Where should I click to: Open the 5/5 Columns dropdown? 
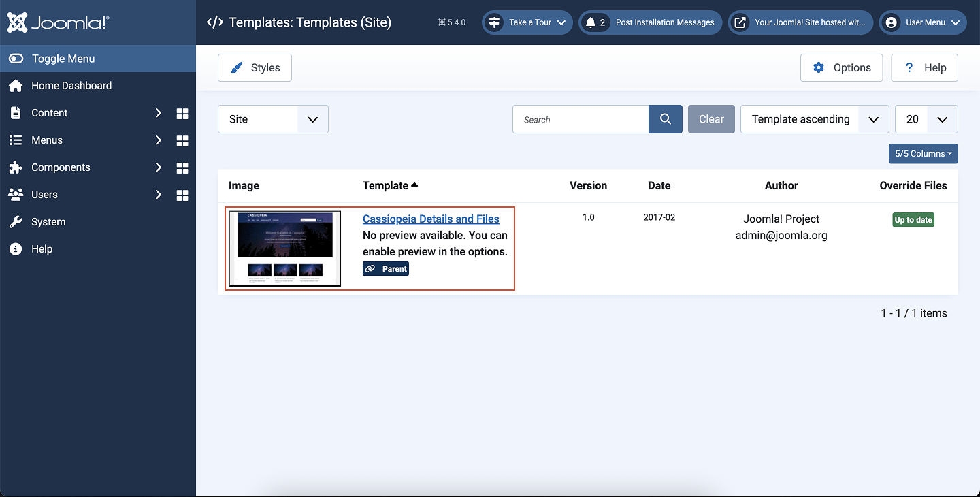924,154
